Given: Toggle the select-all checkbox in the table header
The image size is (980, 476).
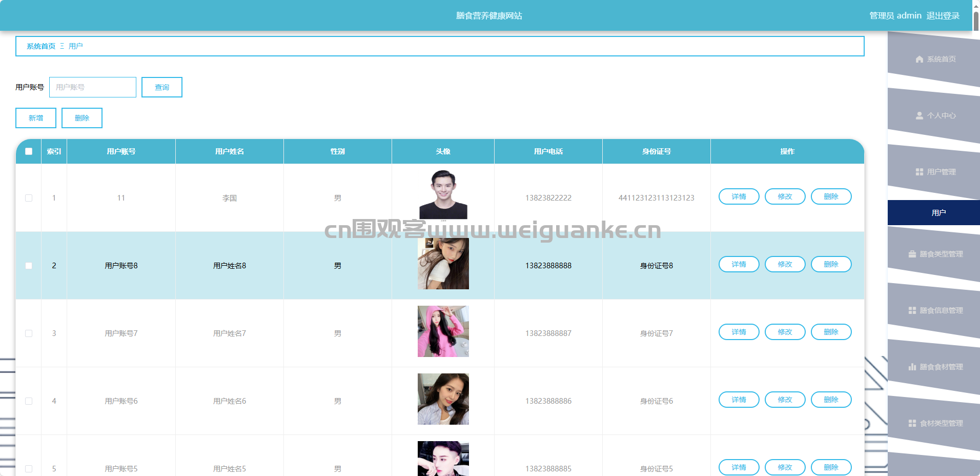Looking at the screenshot, I should pos(29,151).
